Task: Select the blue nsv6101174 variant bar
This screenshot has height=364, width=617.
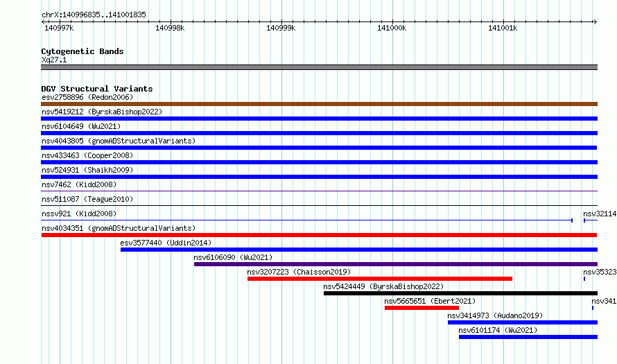Action: (528, 337)
